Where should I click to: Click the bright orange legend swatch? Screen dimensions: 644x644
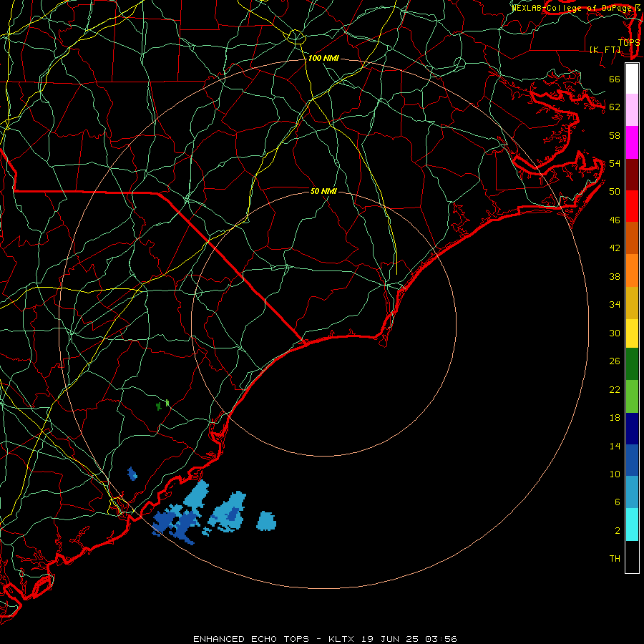click(632, 270)
